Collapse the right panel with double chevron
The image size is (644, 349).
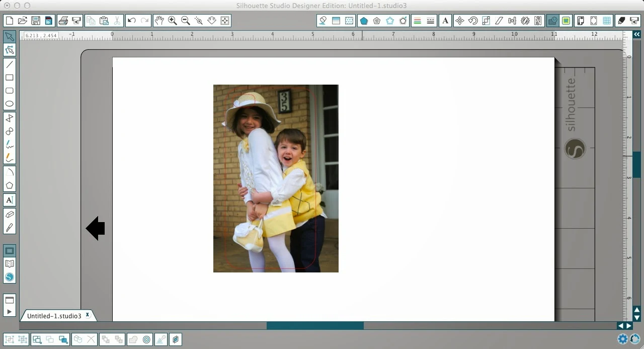[636, 34]
